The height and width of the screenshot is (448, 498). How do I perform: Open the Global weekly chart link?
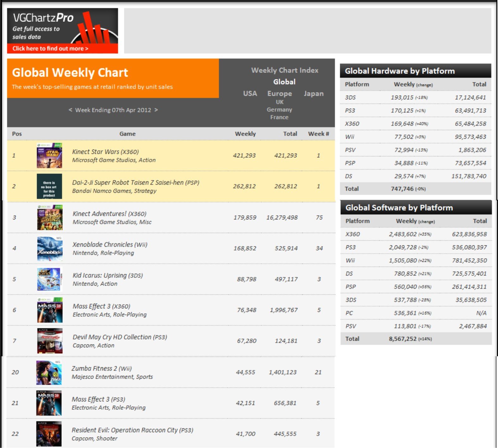click(284, 82)
